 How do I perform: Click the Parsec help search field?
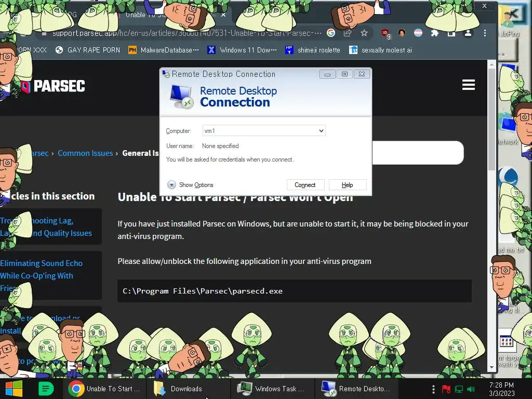click(418, 153)
